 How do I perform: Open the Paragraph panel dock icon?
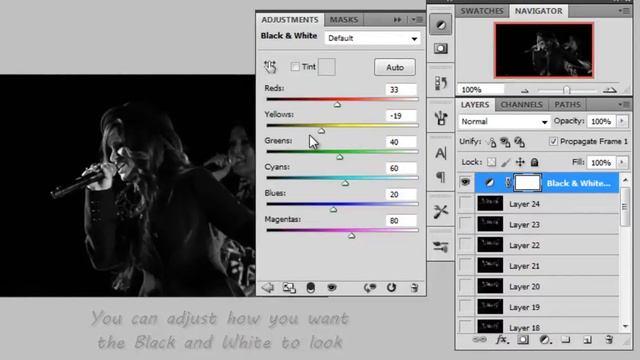coord(441,177)
